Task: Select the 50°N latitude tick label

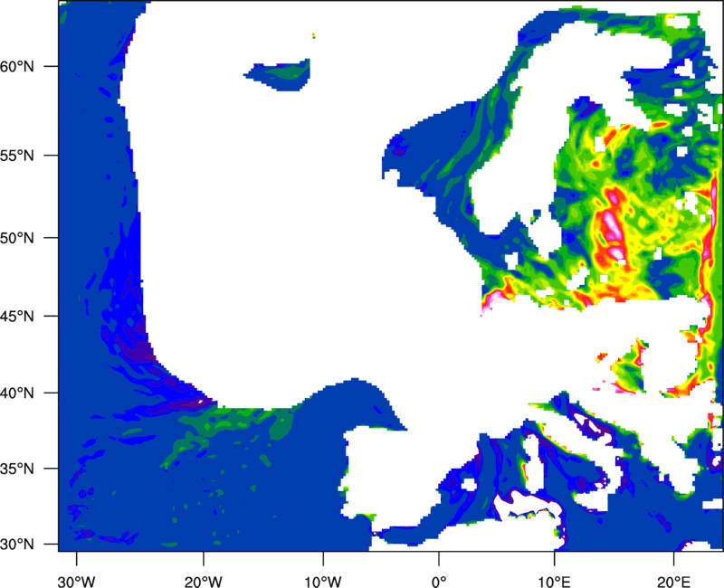Action: point(32,238)
